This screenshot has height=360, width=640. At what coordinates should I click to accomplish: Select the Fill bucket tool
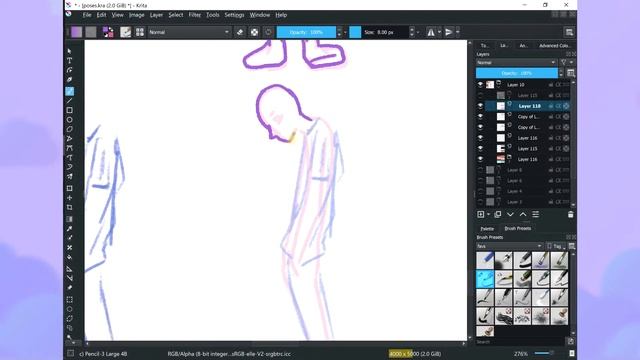[69, 257]
